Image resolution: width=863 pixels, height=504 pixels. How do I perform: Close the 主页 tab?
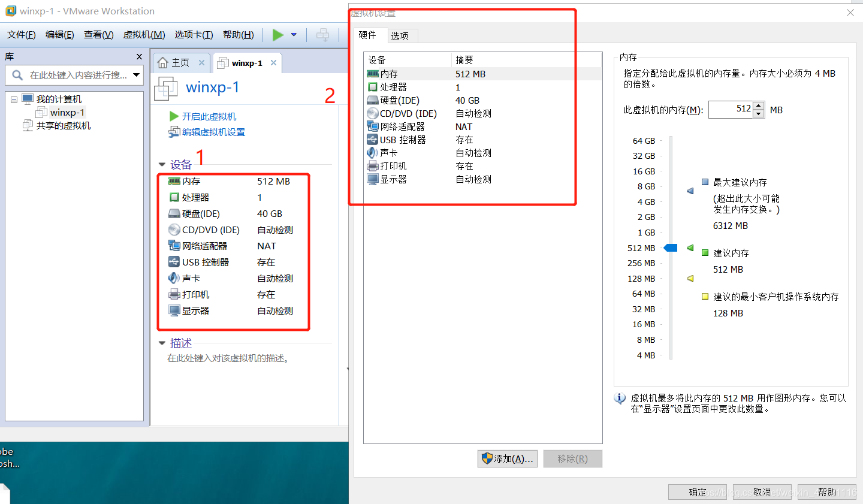click(x=201, y=63)
